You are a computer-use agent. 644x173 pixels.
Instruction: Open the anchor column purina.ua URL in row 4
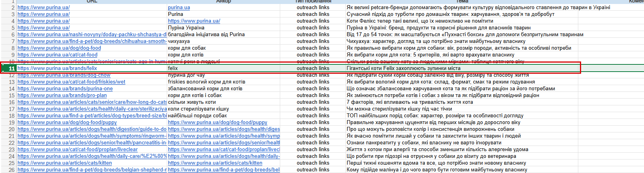click(194, 21)
